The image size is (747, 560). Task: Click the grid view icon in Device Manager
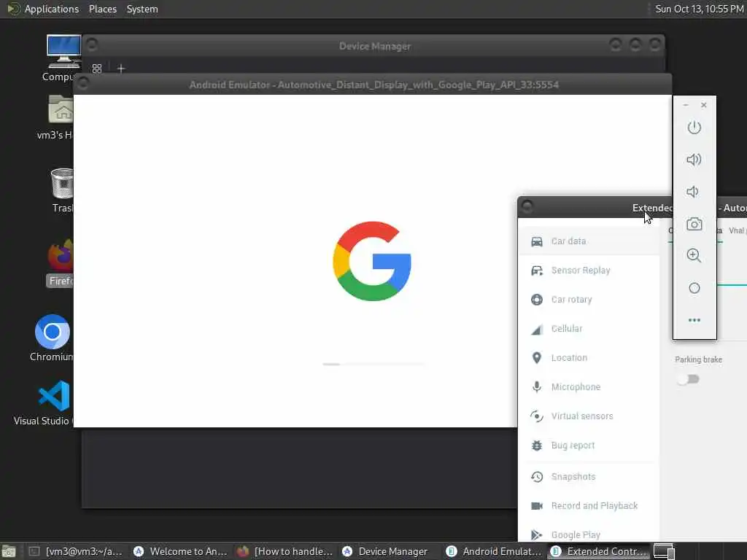tap(97, 69)
